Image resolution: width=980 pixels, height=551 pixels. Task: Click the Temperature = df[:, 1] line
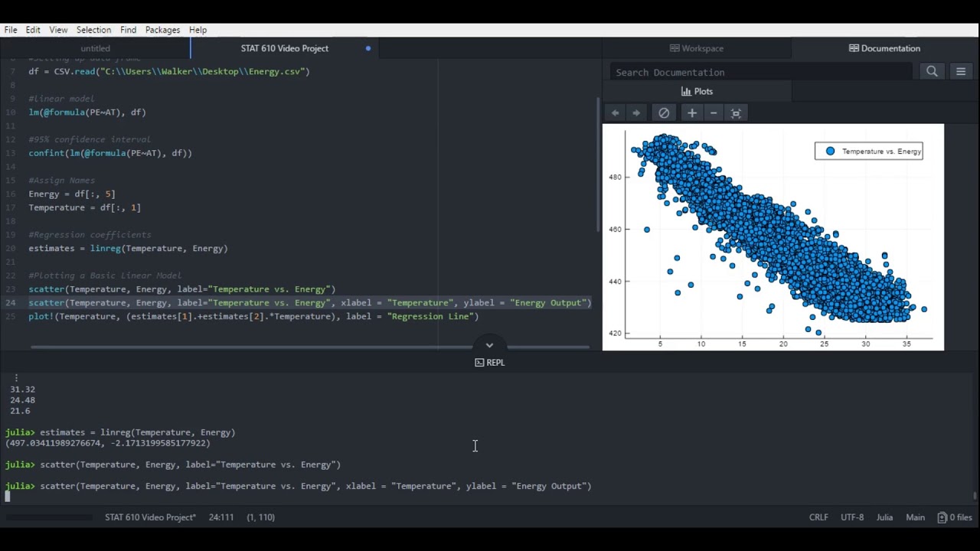tap(85, 208)
